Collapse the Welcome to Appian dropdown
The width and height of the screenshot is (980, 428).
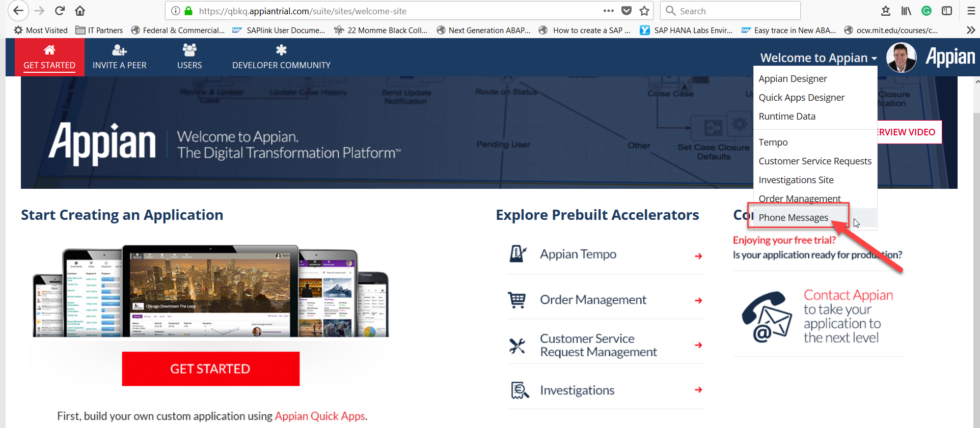point(819,58)
